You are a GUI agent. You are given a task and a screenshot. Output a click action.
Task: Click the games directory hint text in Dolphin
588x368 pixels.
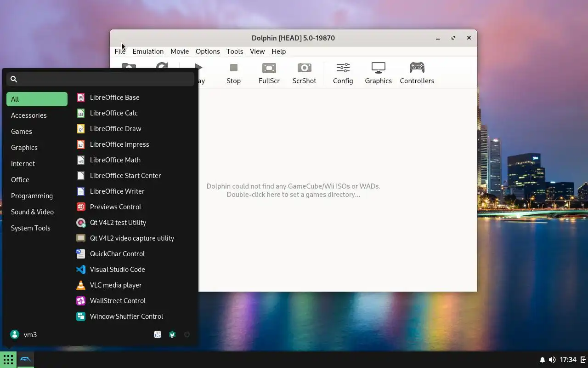[x=293, y=190]
